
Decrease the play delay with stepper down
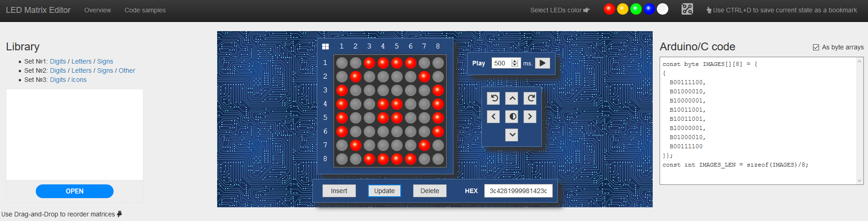click(515, 65)
